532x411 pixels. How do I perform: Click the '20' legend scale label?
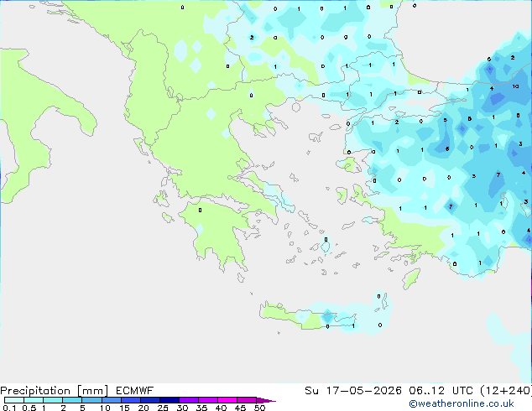[x=143, y=408]
